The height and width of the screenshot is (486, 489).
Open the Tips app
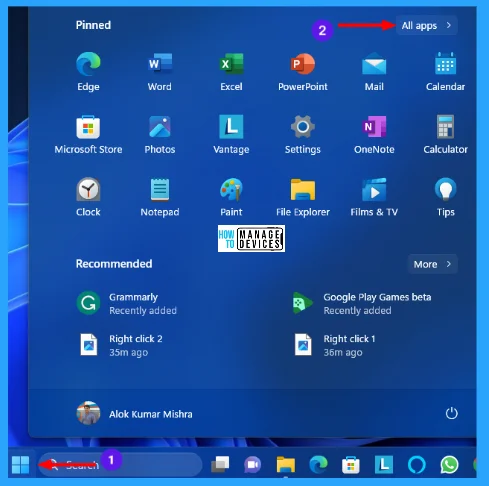[x=445, y=197]
